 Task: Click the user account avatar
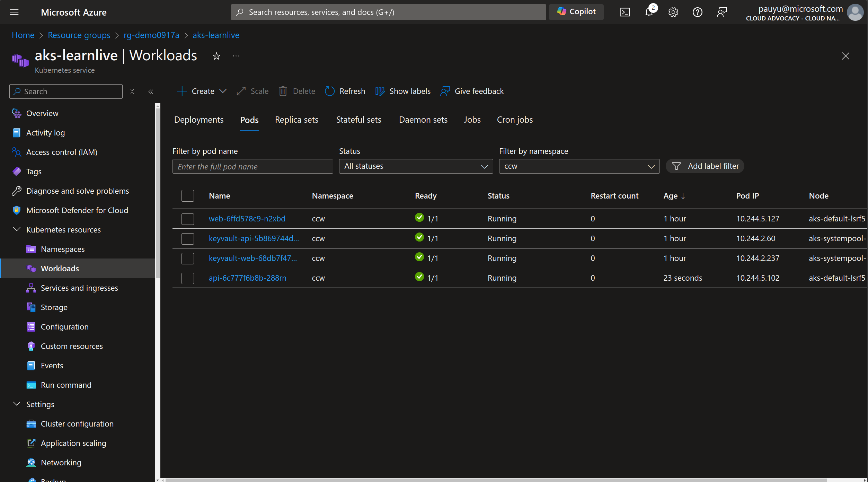click(855, 12)
